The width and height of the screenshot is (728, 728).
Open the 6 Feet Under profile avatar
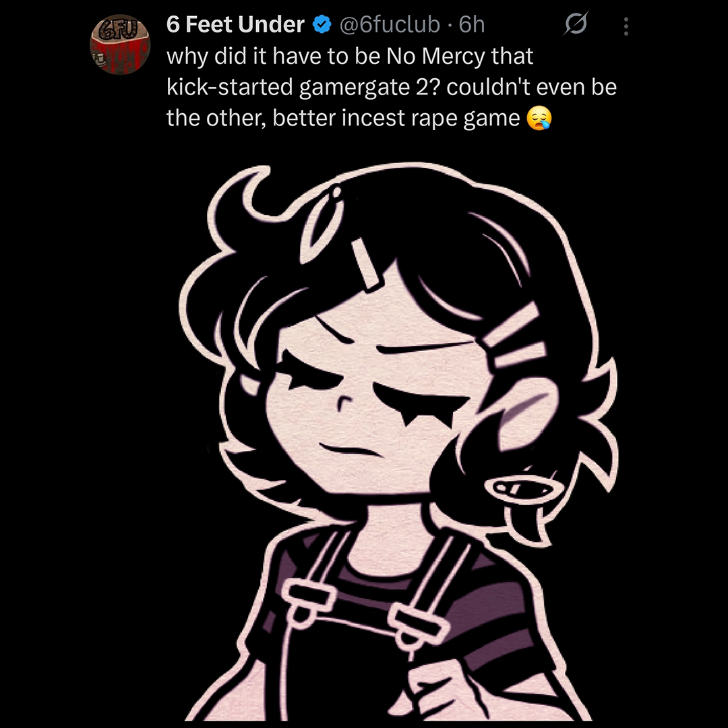(x=120, y=44)
